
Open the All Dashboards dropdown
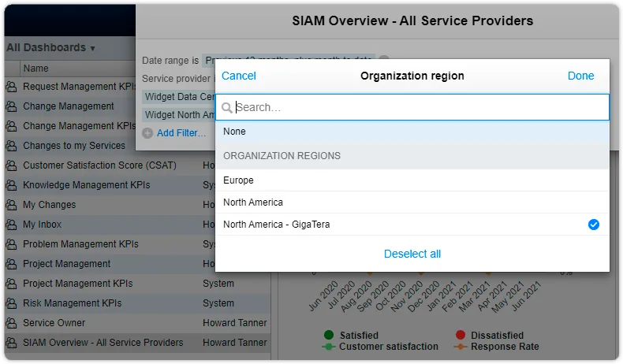(x=50, y=47)
